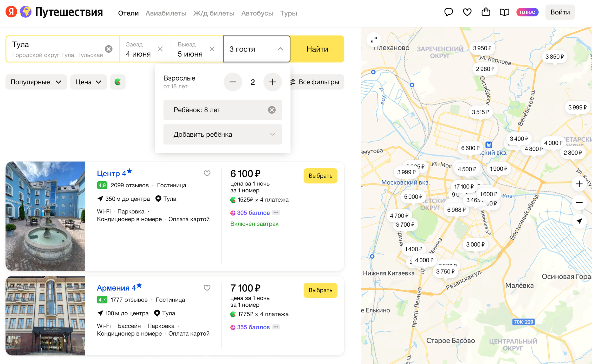The width and height of the screenshot is (592, 364).
Task: Select the 6 600 ₽ map price marker
Action: click(470, 148)
